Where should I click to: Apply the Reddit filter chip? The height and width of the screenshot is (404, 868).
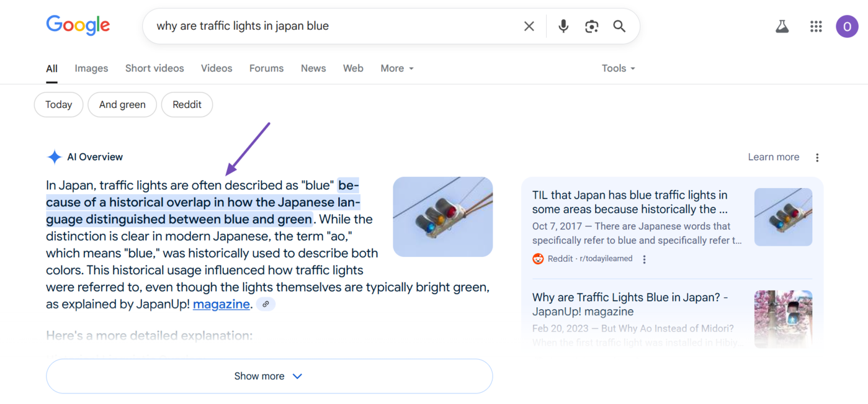click(x=187, y=104)
